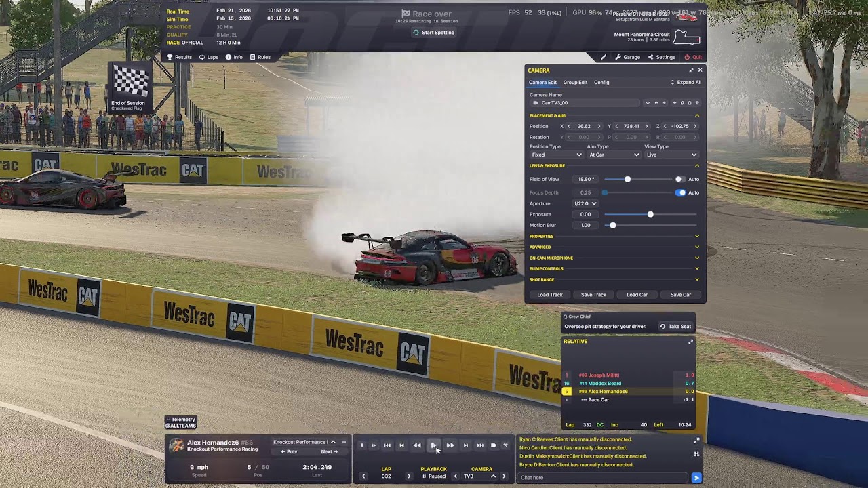Open the TV3 camera group list chevron
The image size is (868, 488).
click(x=493, y=476)
